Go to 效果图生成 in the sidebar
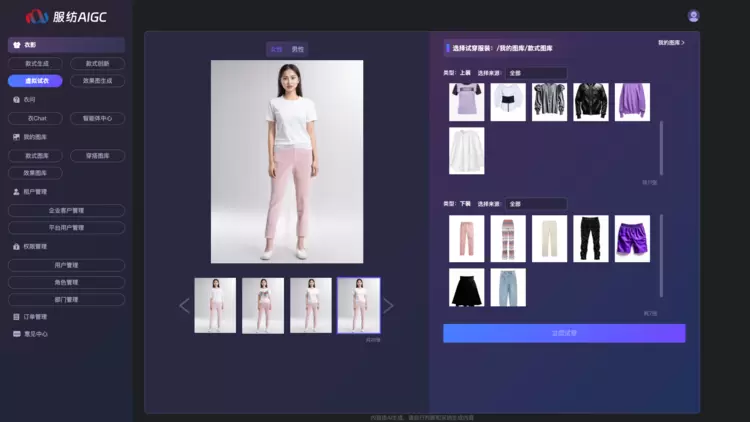The image size is (750, 422). pos(97,81)
